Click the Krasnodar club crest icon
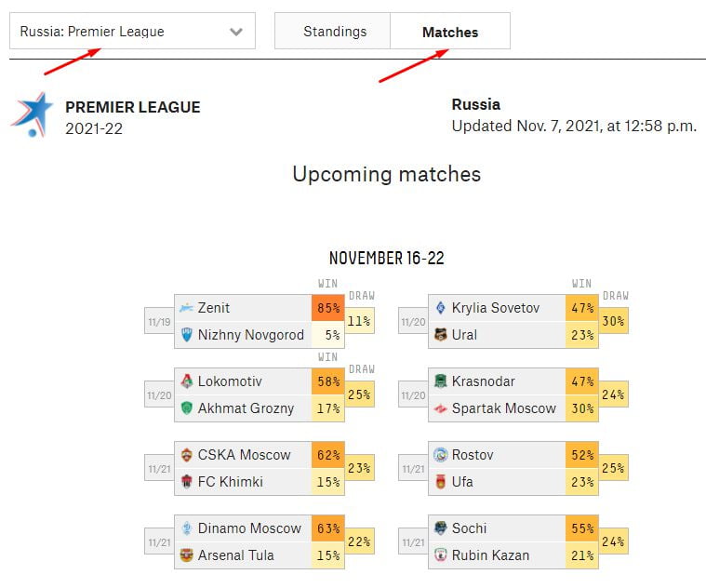Viewport: 706px width, 588px height. pos(440,381)
